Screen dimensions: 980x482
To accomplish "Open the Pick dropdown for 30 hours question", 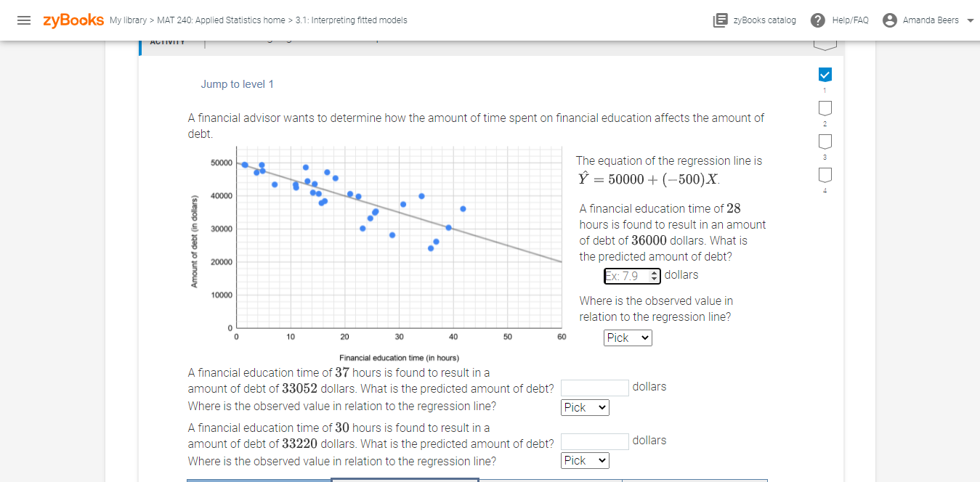I will [x=584, y=460].
